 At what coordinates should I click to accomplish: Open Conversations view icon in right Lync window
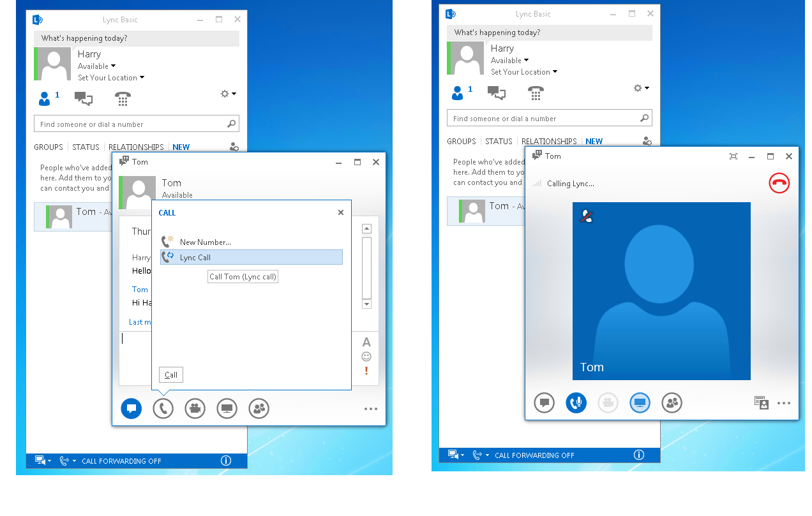coord(497,93)
